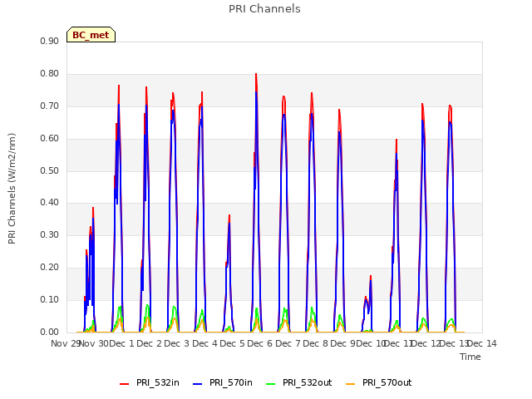532x399 pixels.
Task: Toggle PRI_570out legend entry
Action: 379,382
